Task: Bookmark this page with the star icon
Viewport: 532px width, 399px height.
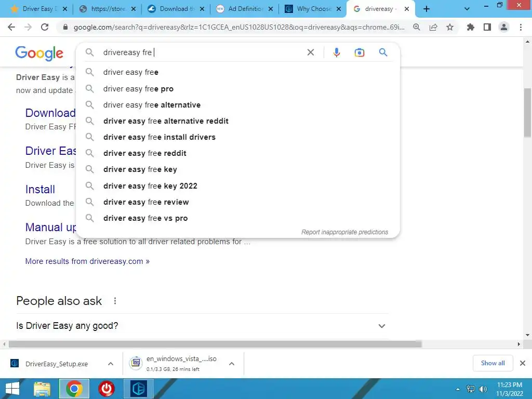Action: tap(450, 27)
